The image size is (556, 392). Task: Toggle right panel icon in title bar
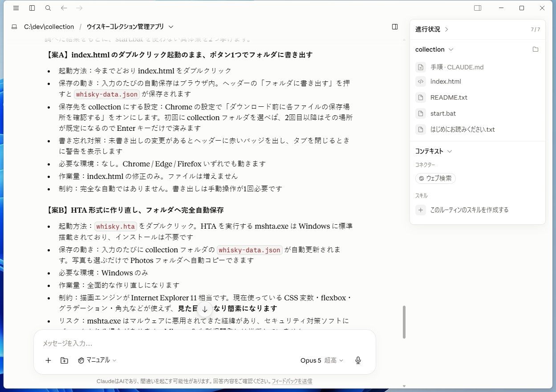(478, 8)
